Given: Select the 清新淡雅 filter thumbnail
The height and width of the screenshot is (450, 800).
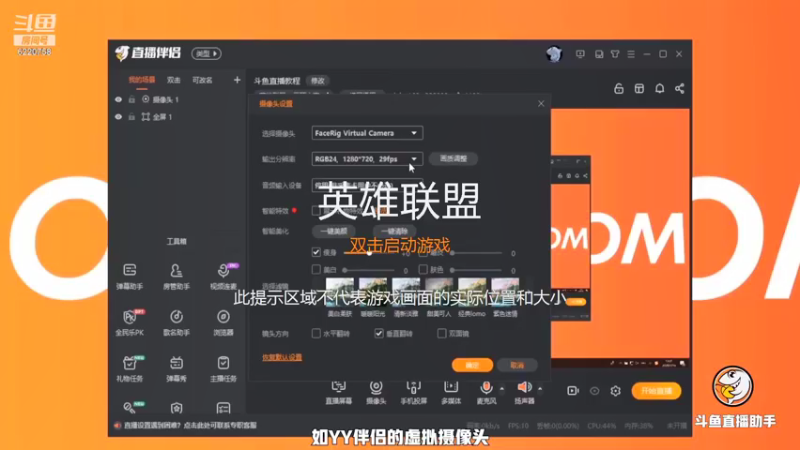Looking at the screenshot, I should (x=406, y=293).
